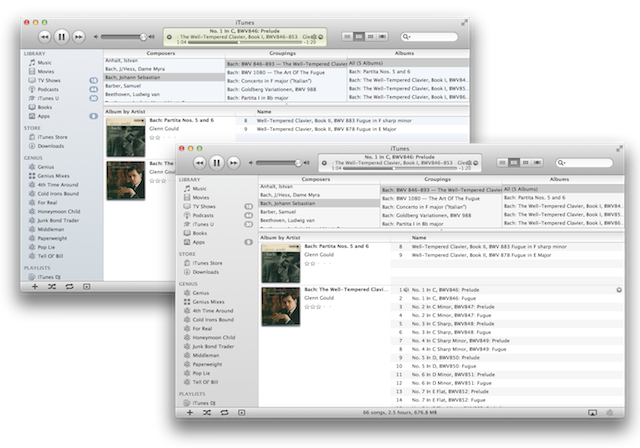Open iTunes U in front window sidebar
Screen dimensions: 640x448
click(x=203, y=224)
